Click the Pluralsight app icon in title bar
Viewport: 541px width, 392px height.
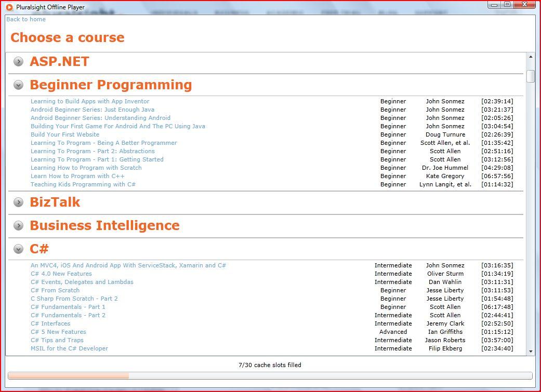point(10,7)
